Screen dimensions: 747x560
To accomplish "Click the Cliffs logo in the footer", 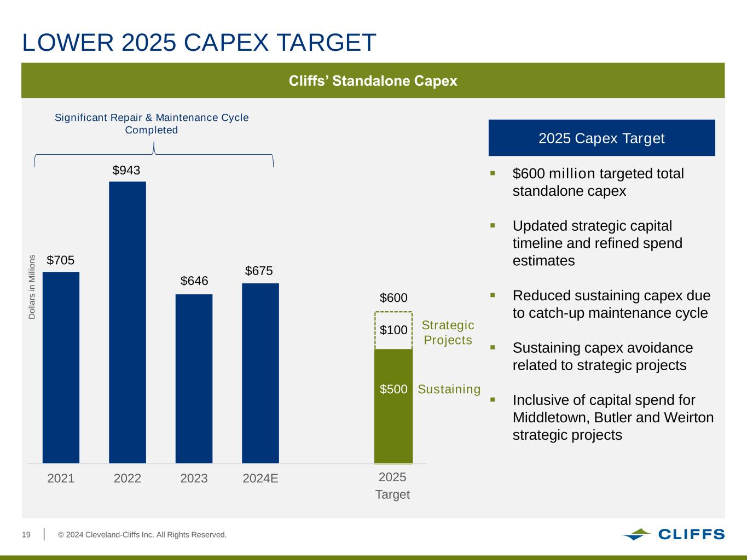I will coord(673,534).
